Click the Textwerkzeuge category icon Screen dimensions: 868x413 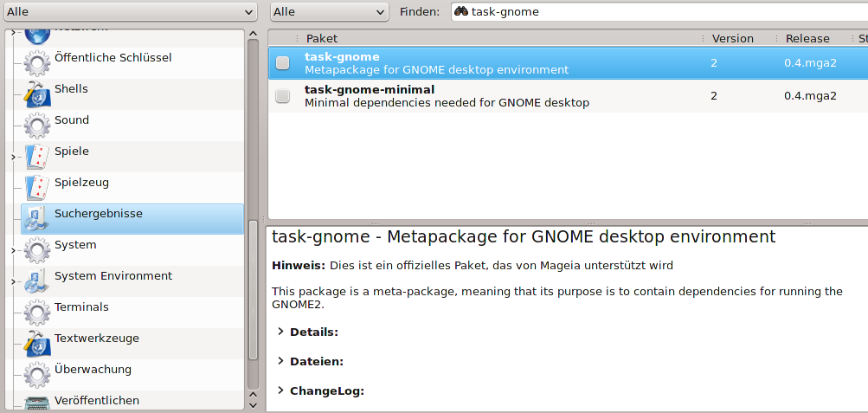coord(37,343)
